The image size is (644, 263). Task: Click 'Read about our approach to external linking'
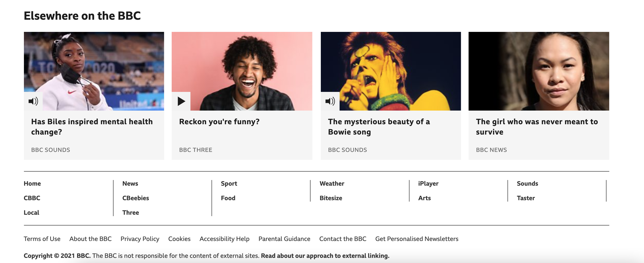pyautogui.click(x=325, y=256)
